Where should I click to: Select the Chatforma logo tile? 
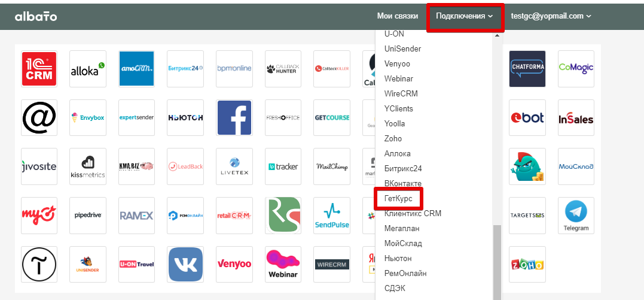pos(527,69)
